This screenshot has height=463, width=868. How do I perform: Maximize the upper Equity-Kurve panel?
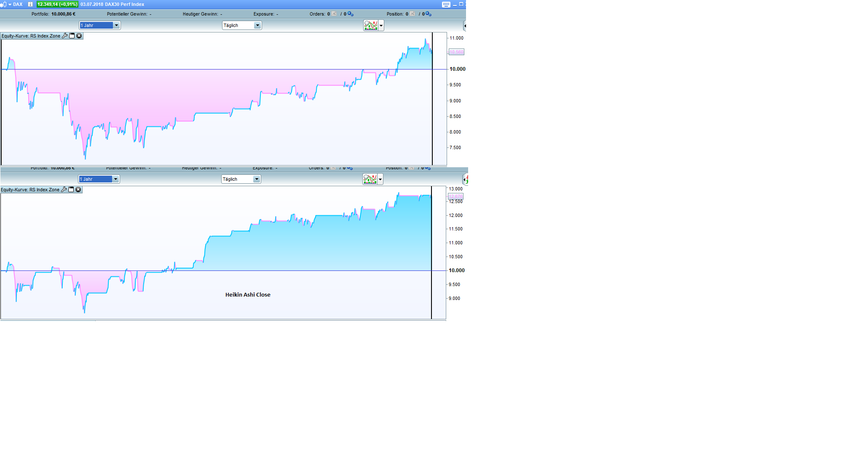pyautogui.click(x=72, y=36)
